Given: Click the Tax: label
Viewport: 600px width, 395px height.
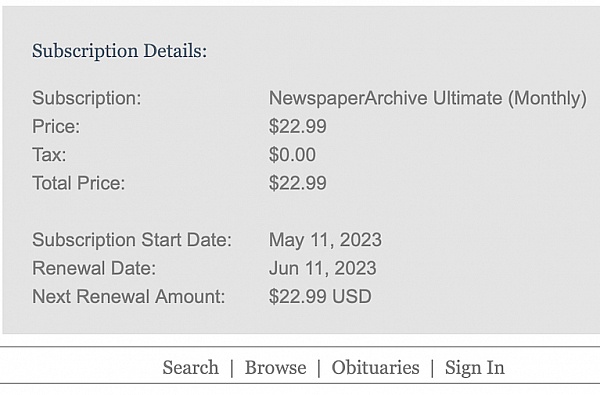Looking at the screenshot, I should click(49, 155).
